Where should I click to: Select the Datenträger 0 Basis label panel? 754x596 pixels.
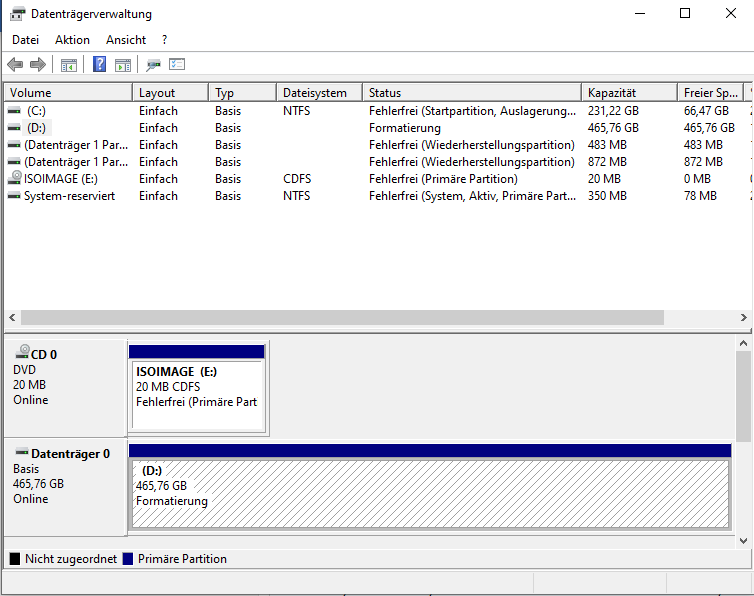click(65, 487)
